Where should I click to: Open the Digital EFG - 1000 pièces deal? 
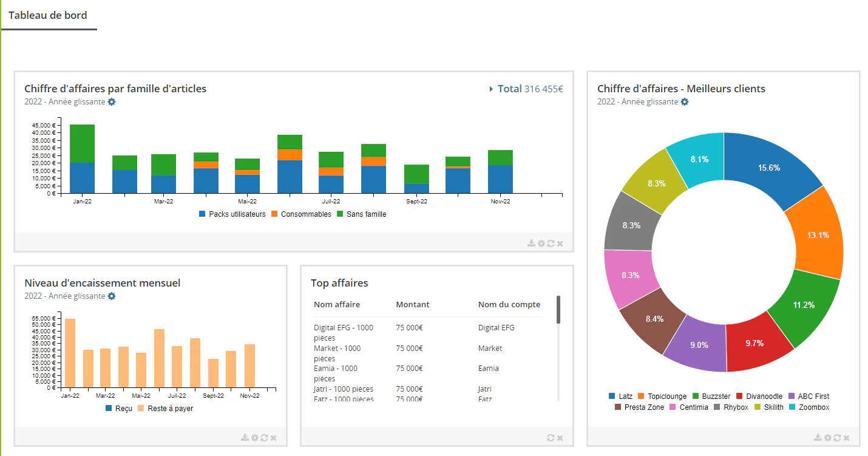[x=344, y=333]
